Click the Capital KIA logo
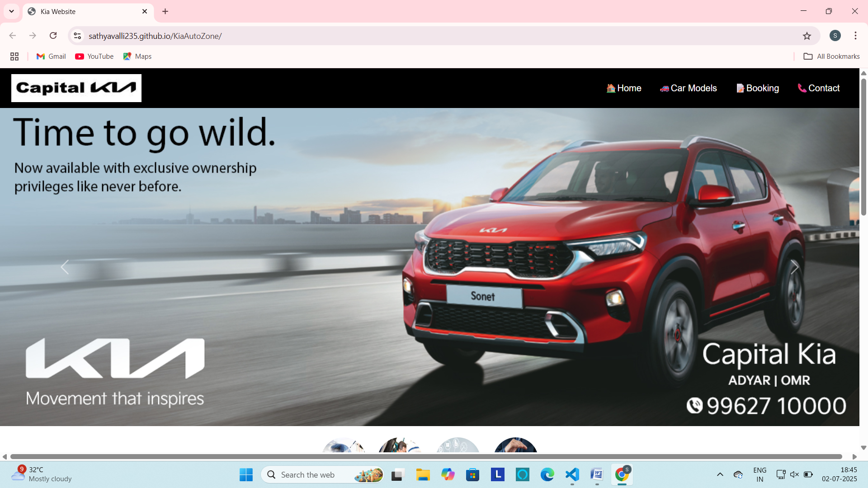Image resolution: width=868 pixels, height=488 pixels. [76, 88]
